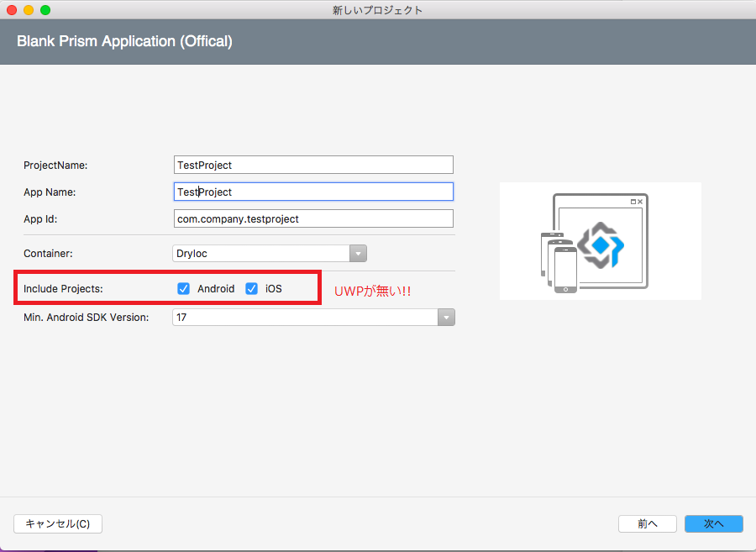The width and height of the screenshot is (756, 552).
Task: Click the App Name text field
Action: [313, 192]
